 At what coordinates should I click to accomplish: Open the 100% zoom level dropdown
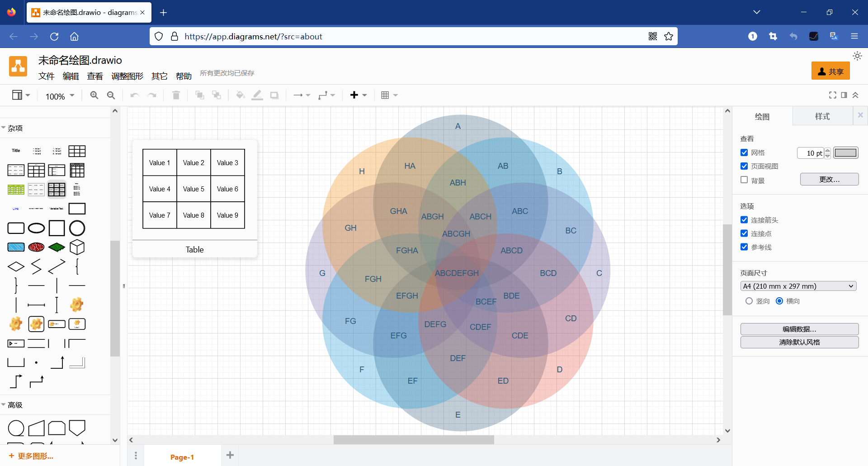60,96
